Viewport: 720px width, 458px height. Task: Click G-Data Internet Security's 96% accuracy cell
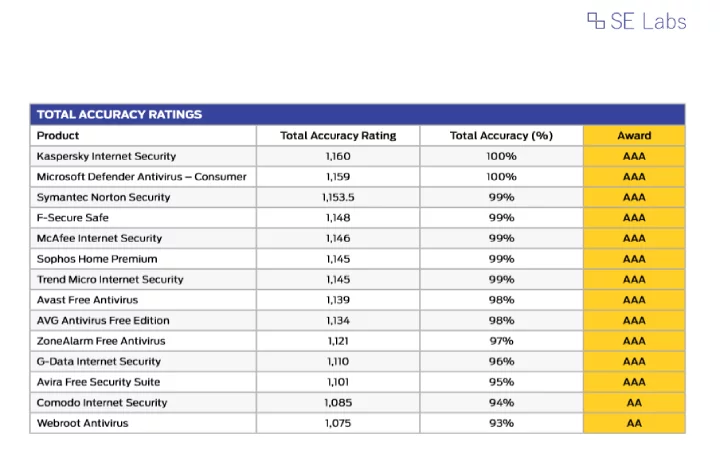pyautogui.click(x=501, y=362)
